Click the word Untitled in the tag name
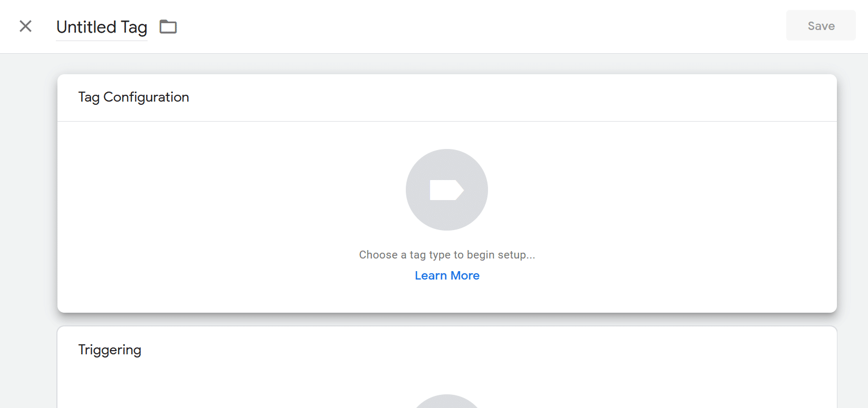 point(86,27)
